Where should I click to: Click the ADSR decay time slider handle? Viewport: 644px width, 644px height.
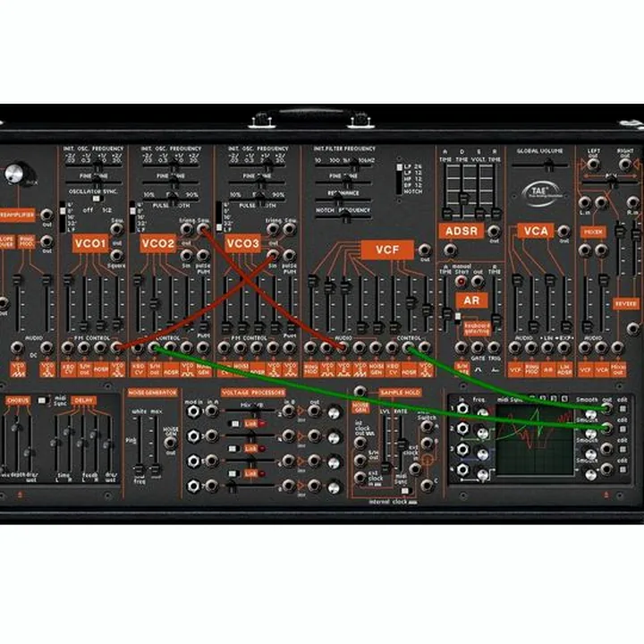(x=463, y=198)
